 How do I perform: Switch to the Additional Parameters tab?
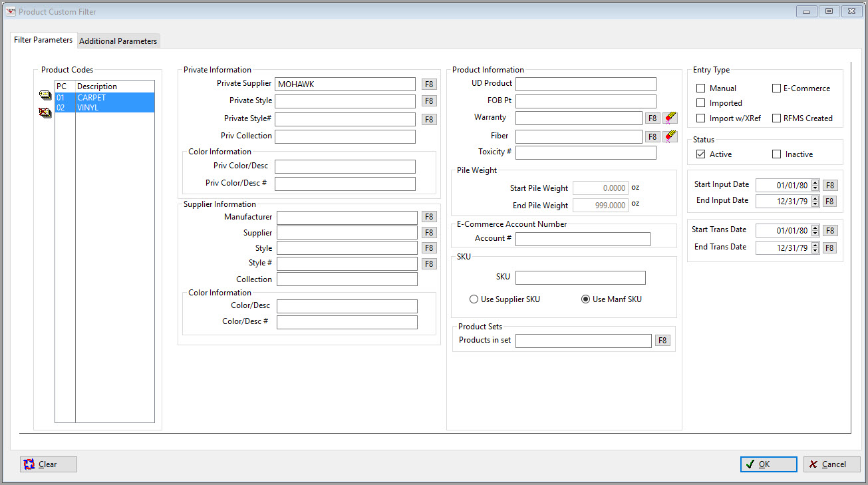[x=118, y=41]
